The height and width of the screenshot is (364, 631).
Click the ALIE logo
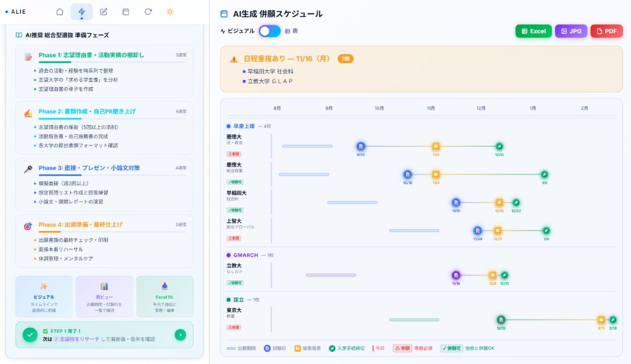pos(15,12)
